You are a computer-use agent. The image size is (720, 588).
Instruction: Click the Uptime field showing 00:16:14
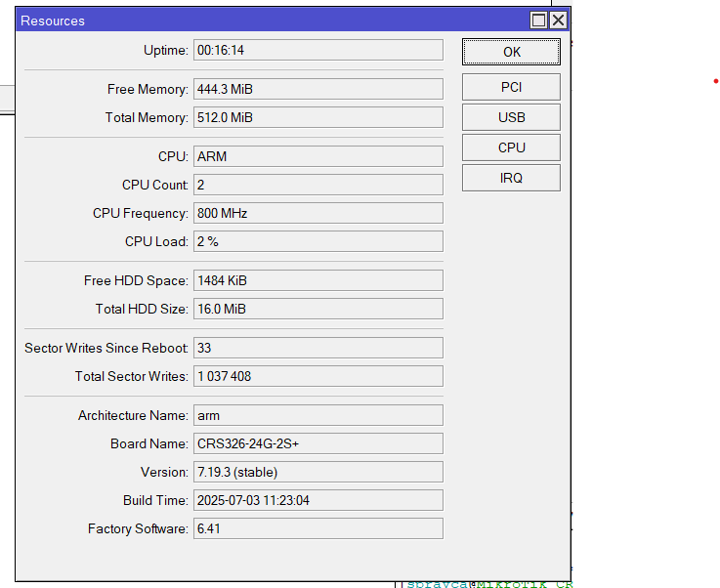tap(318, 50)
